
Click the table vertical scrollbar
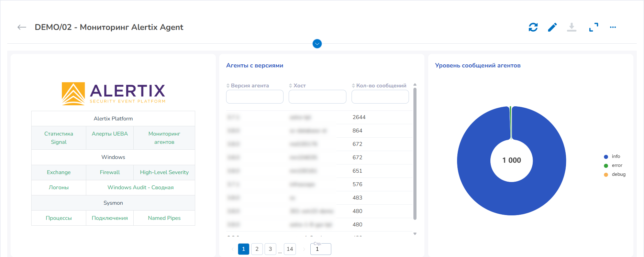(x=415, y=153)
